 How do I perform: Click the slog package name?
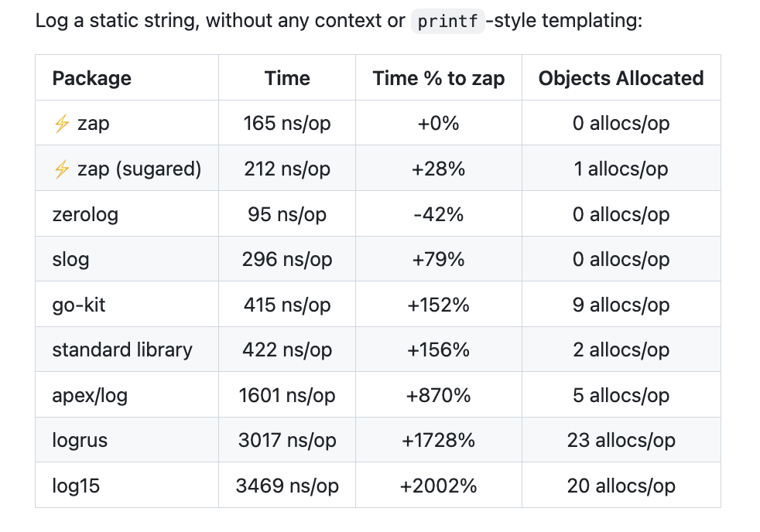tap(70, 259)
